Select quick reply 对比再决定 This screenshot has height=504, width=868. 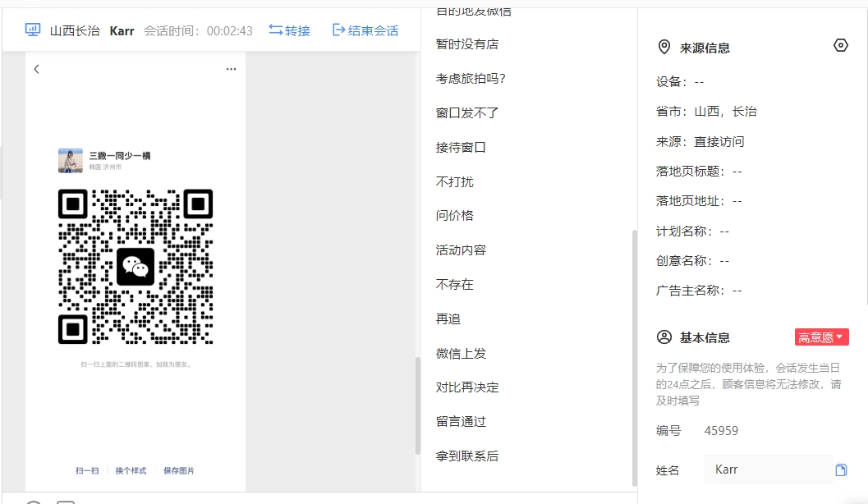467,387
